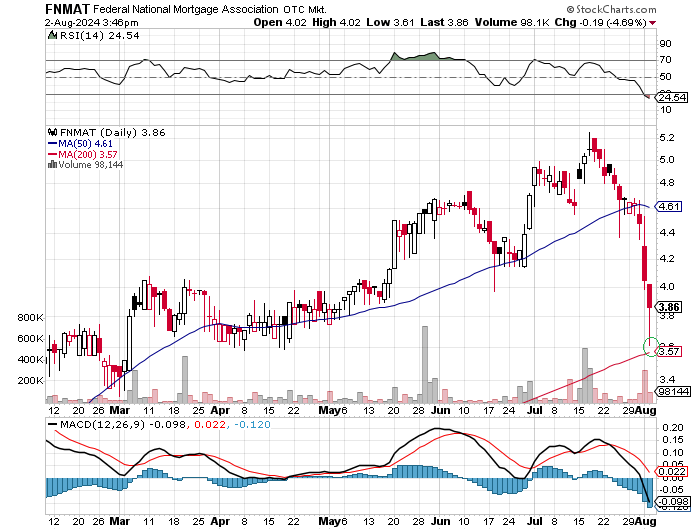Click the 4.4 price axis label
This screenshot has height=530, width=700.
click(x=667, y=233)
